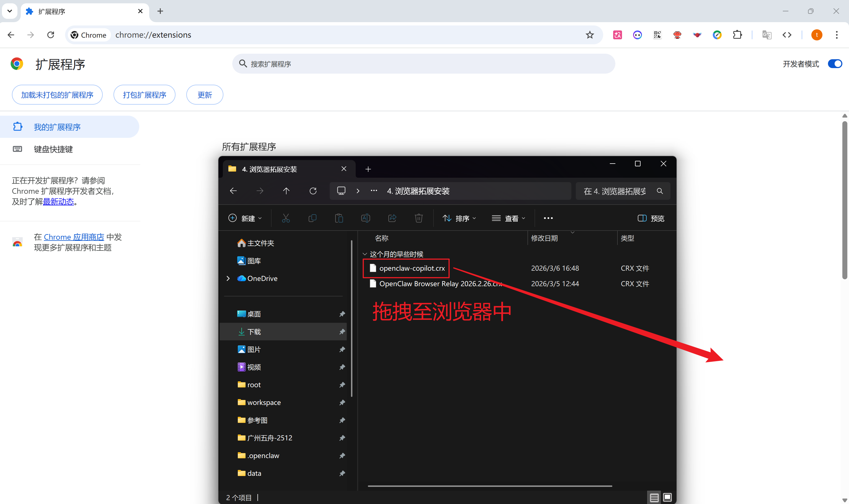
Task: Click the refresh icon in File Explorer
Action: (x=313, y=191)
